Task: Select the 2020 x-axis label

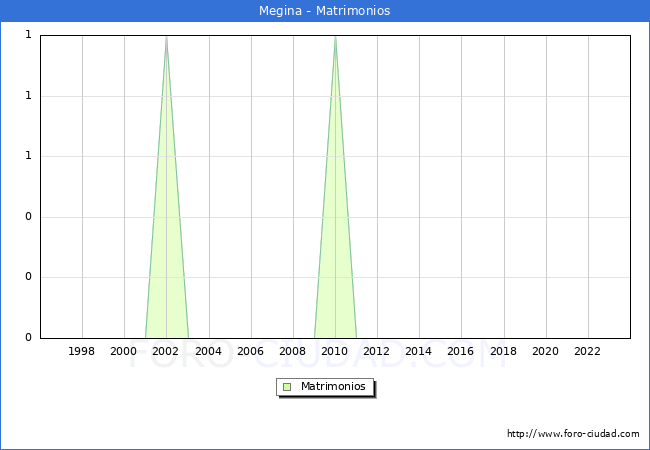Action: pyautogui.click(x=545, y=351)
